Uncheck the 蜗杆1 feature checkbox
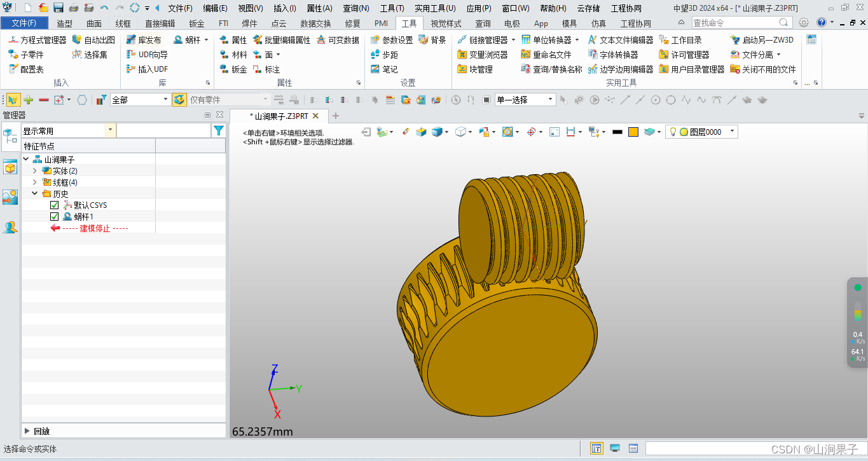The image size is (868, 461). pos(55,216)
